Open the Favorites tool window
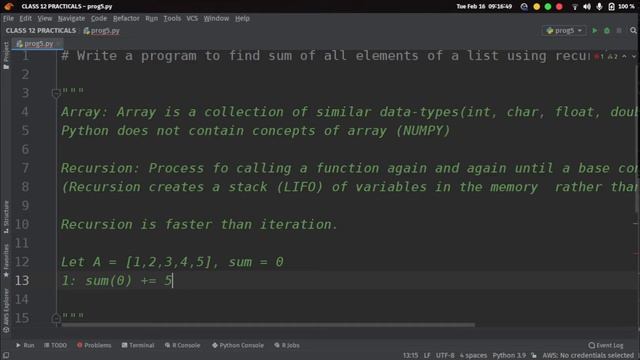Image resolution: width=640 pixels, height=360 pixels. click(6, 261)
